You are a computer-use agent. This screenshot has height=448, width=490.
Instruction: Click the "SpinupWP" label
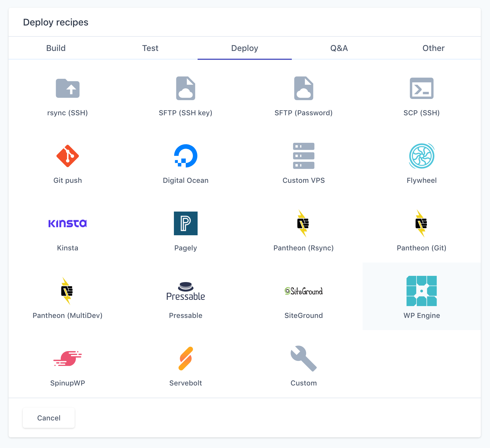pos(68,383)
